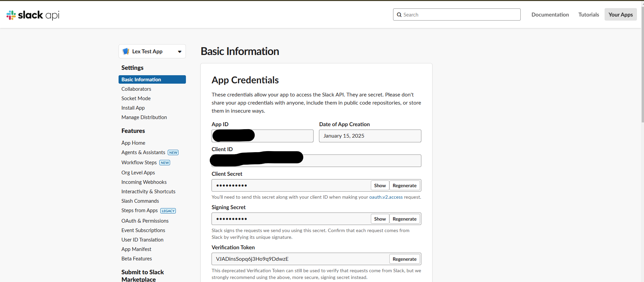Click the search magnifier icon

point(399,15)
